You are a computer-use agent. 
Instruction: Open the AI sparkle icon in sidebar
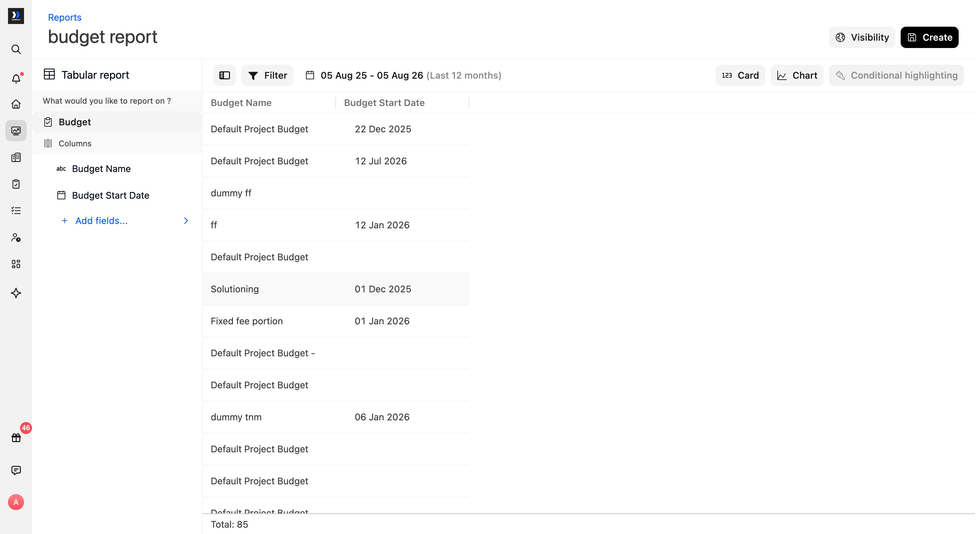pos(16,293)
